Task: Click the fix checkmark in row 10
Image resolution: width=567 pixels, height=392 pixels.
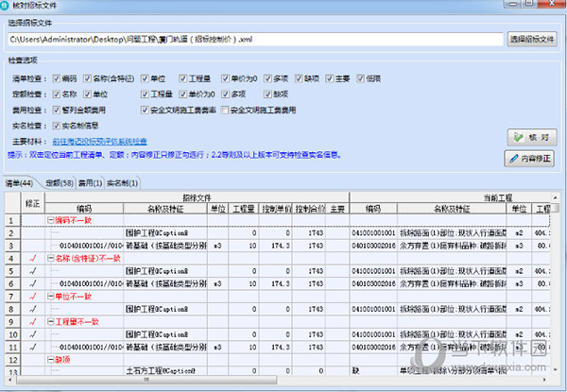Action: click(33, 334)
